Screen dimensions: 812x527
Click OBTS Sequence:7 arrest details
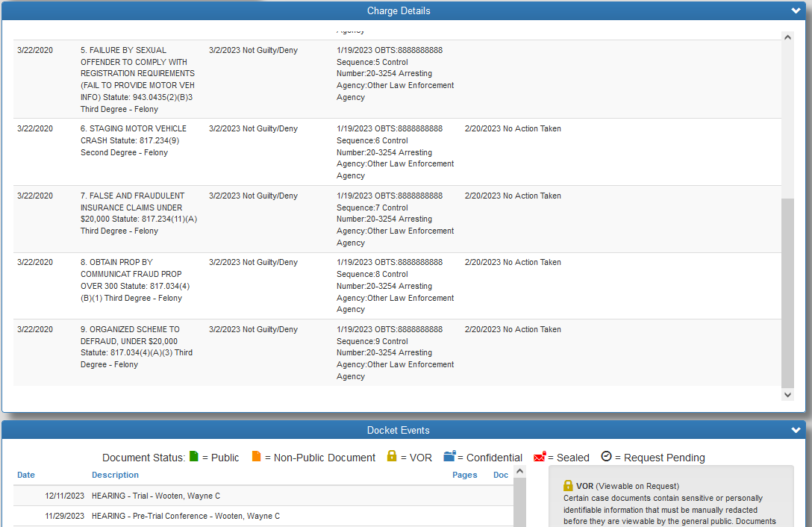click(395, 219)
